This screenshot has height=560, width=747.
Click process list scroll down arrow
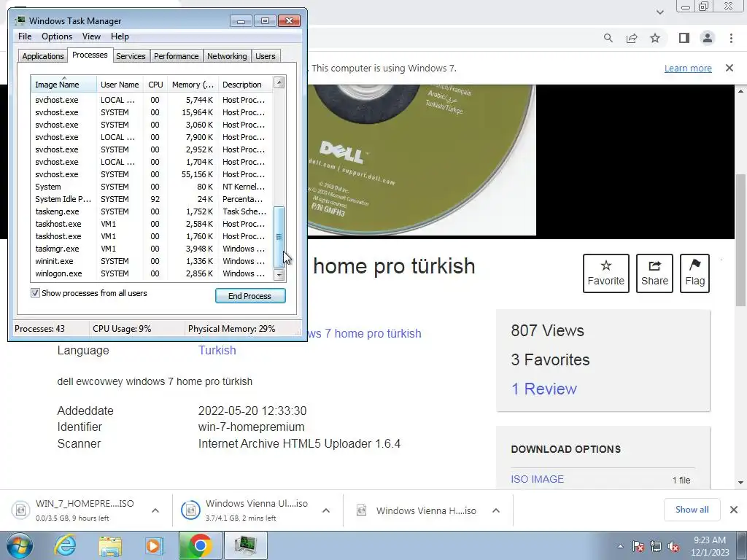click(x=279, y=275)
